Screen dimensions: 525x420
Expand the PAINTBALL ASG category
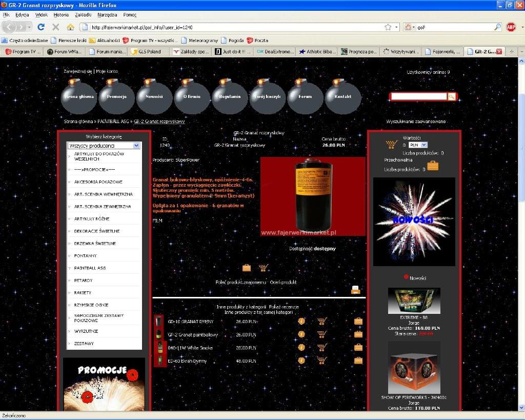click(x=90, y=268)
